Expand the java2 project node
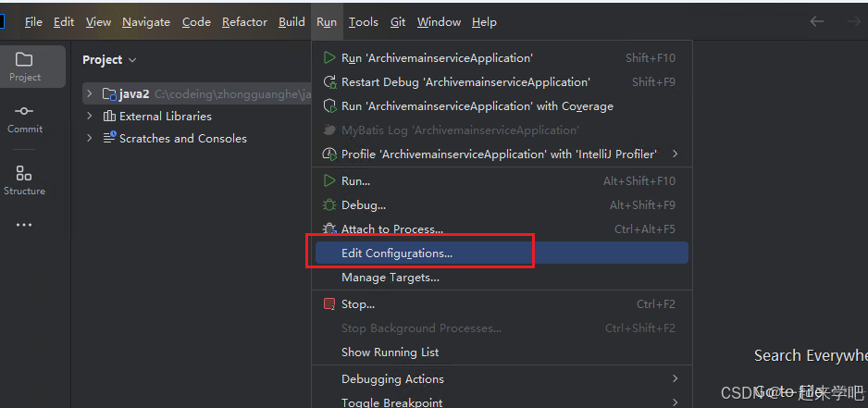This screenshot has height=408, width=868. tap(89, 94)
